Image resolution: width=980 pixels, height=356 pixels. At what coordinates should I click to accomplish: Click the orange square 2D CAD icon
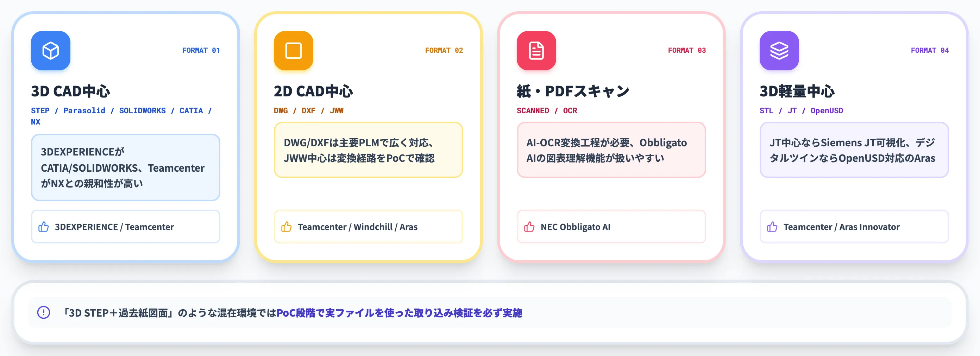click(293, 51)
